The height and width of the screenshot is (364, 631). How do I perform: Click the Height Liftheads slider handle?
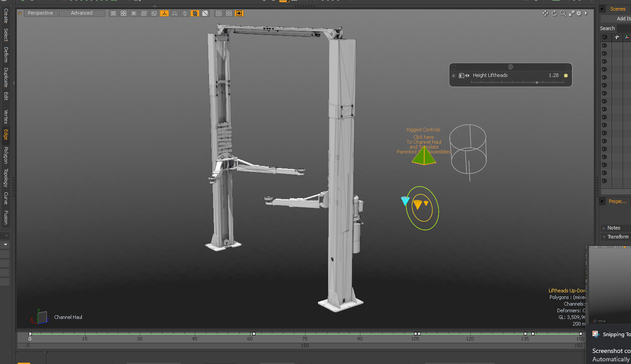coord(537,82)
